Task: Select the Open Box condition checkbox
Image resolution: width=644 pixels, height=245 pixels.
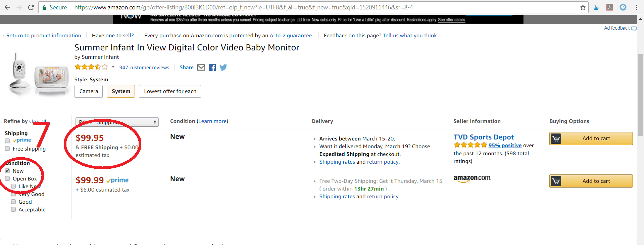Action: tap(7, 178)
